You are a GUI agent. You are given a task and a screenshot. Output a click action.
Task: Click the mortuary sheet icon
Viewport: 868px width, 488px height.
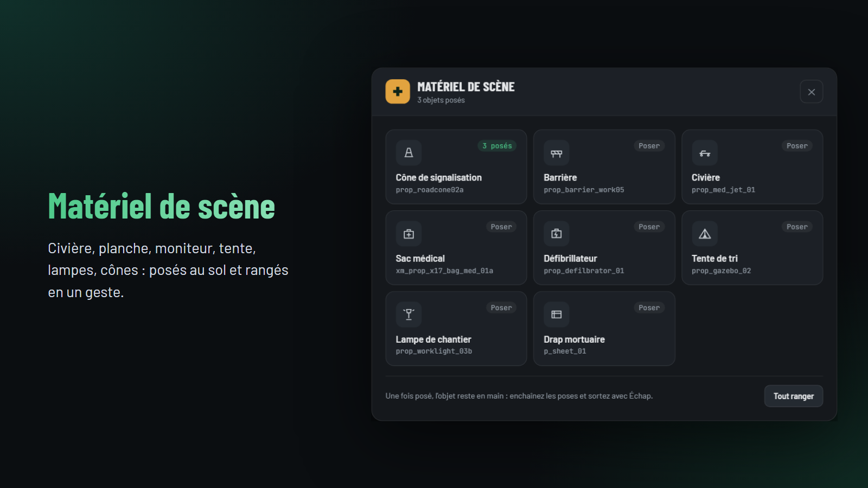click(557, 314)
